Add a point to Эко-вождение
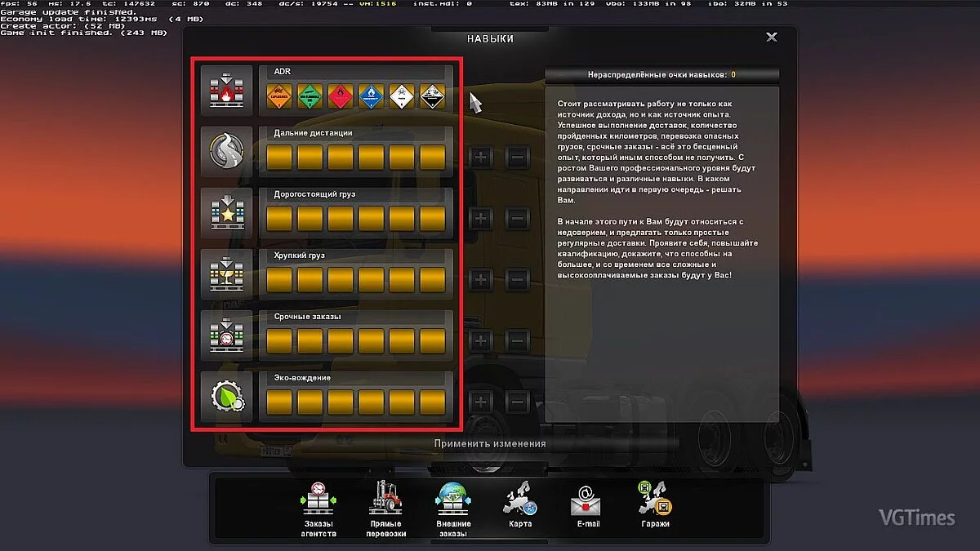980x551 pixels. click(x=481, y=402)
